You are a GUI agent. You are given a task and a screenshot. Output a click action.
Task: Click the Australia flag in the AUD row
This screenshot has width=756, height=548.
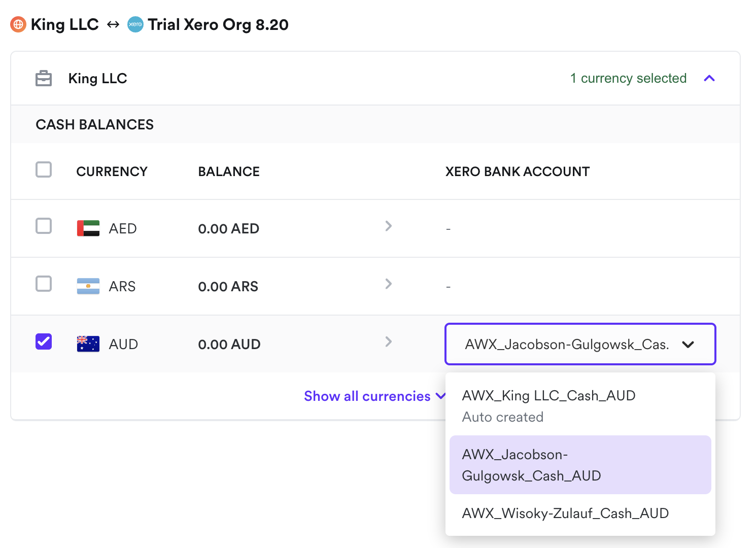88,344
